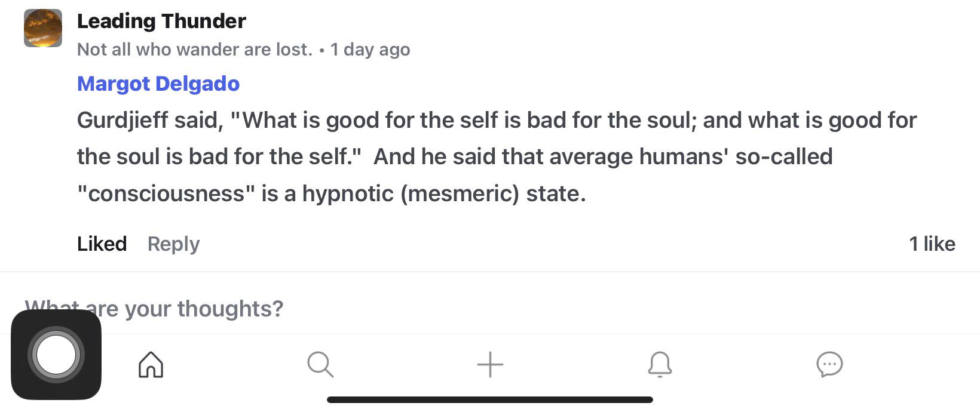Open Margot Delgado's profile link
980x412 pixels.
[158, 84]
